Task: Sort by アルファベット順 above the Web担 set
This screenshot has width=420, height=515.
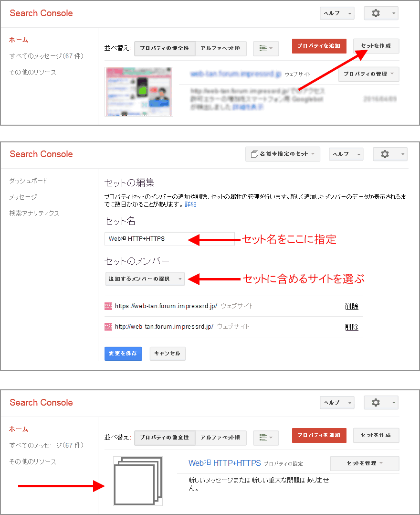Action: tap(221, 438)
